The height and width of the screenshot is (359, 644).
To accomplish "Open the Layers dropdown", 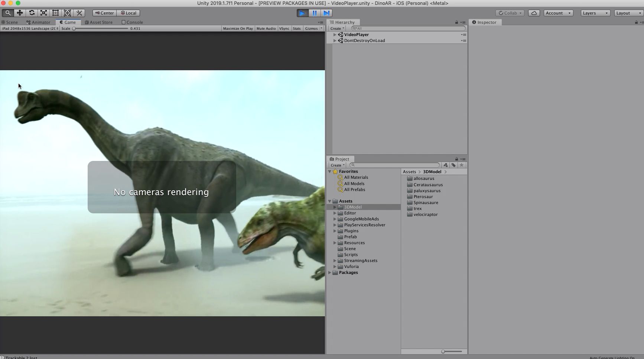I will (x=595, y=13).
